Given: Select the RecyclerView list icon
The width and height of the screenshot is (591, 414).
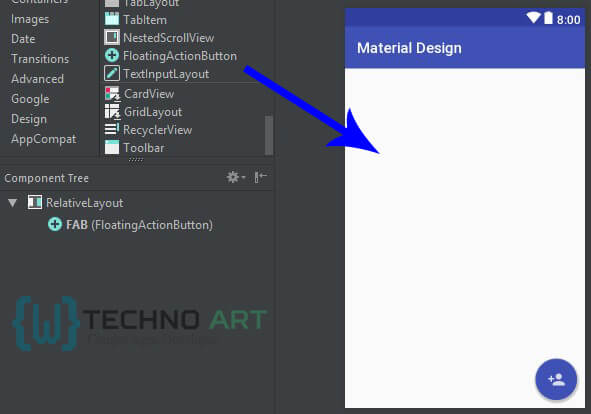Looking at the screenshot, I should [112, 129].
